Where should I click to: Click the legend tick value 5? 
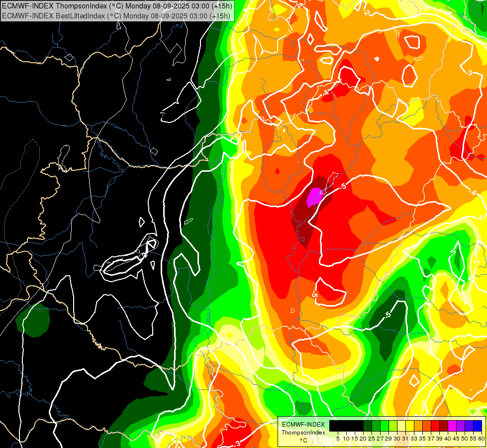(338, 439)
